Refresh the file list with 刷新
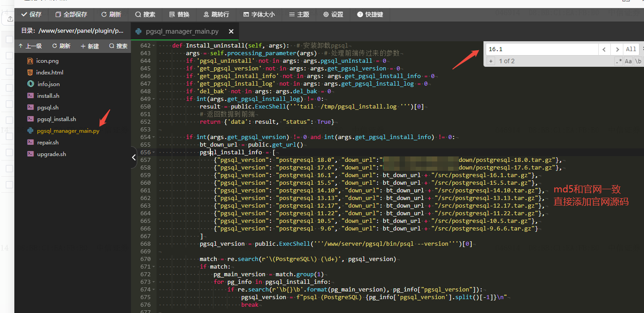The height and width of the screenshot is (313, 644). coord(61,46)
